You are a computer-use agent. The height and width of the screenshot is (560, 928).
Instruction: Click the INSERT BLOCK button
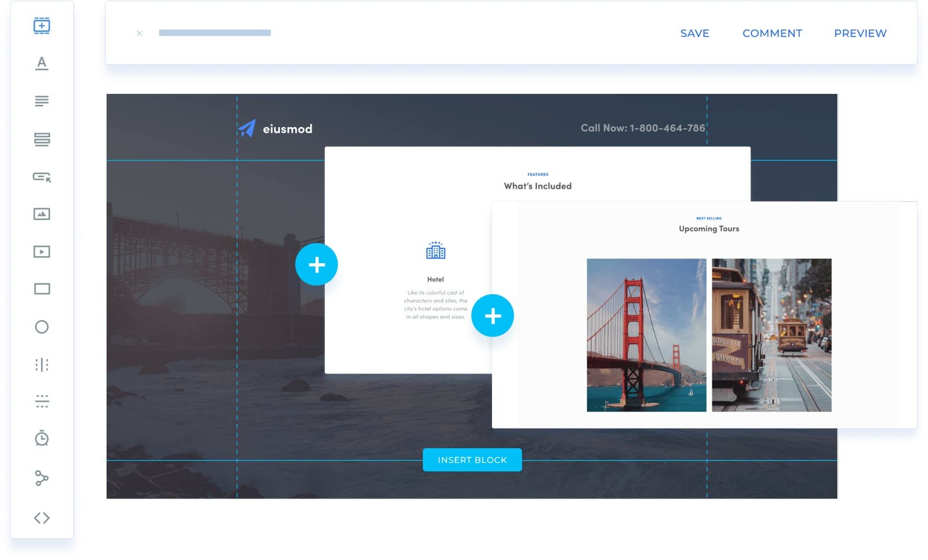click(472, 460)
